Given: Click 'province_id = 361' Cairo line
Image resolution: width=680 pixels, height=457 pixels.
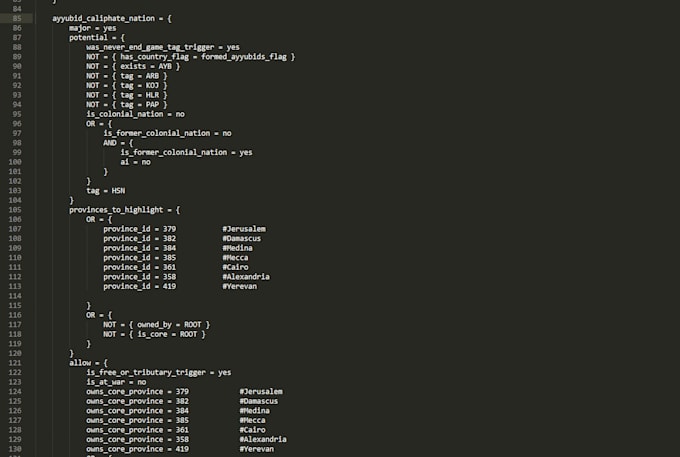Looking at the screenshot, I should coord(140,267).
